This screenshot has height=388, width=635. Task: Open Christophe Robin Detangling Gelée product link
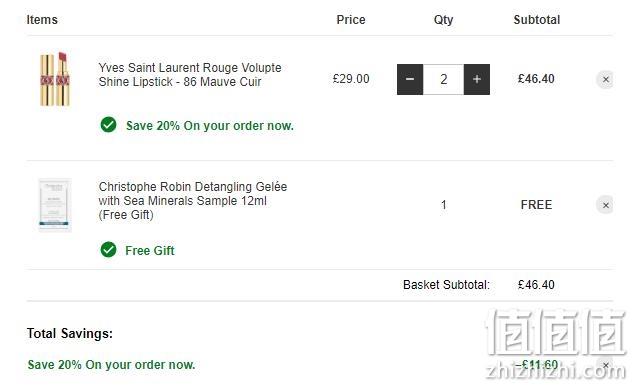coord(193,200)
